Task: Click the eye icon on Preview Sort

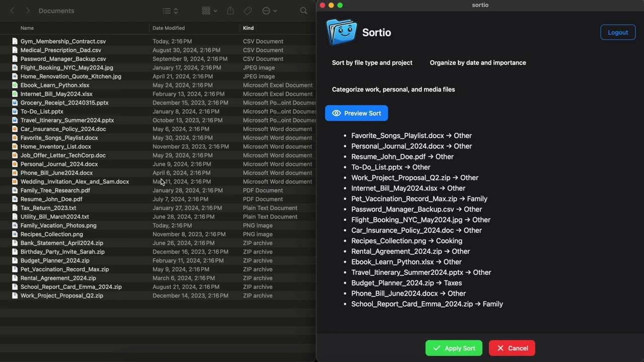Action: (x=336, y=113)
